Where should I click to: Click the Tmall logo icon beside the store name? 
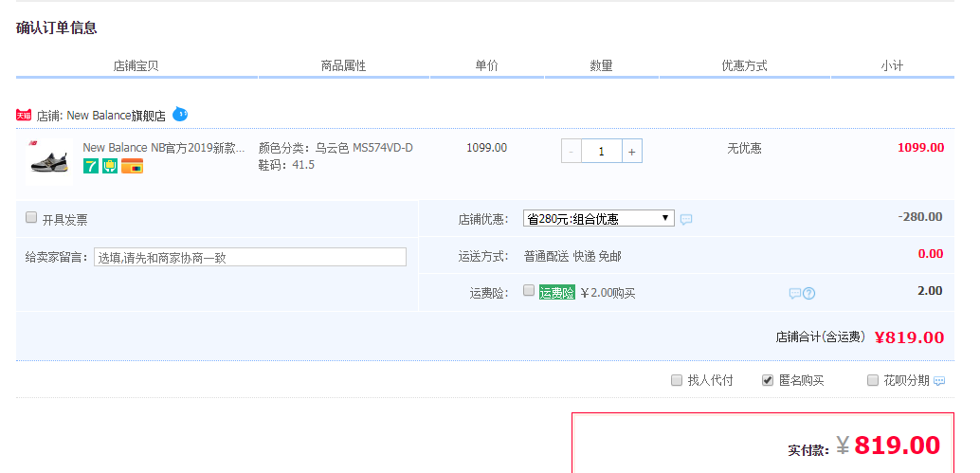pyautogui.click(x=24, y=115)
